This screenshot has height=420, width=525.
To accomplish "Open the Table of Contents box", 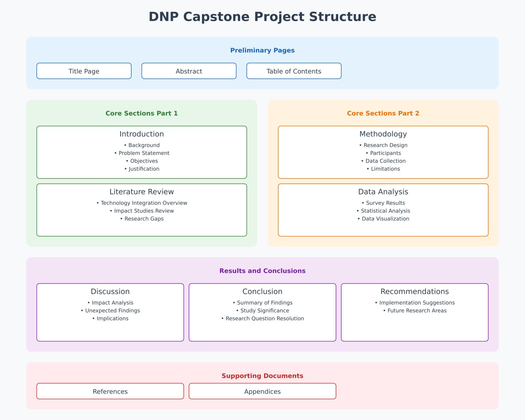I will pos(294,71).
